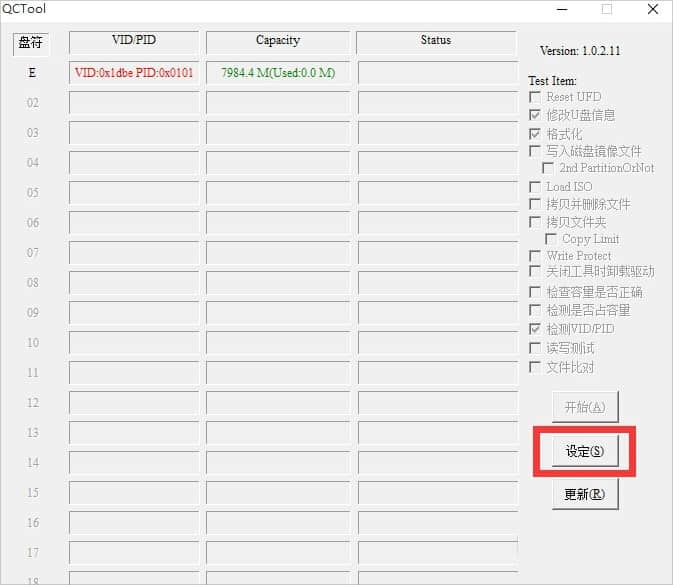
Task: Click VID/PID field in row 02
Action: (134, 103)
